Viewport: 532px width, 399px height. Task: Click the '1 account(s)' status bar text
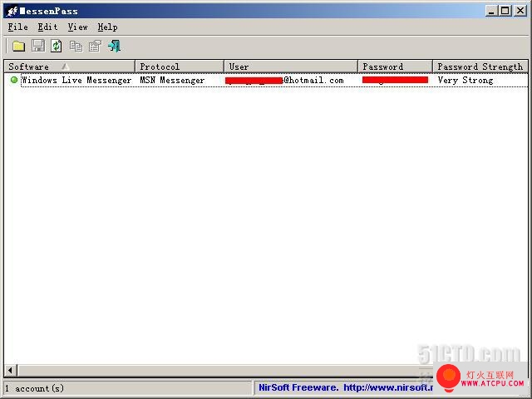coord(35,388)
